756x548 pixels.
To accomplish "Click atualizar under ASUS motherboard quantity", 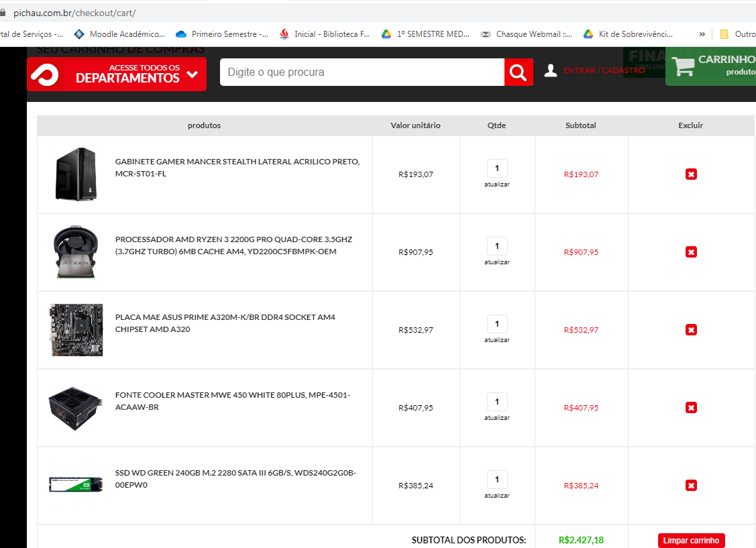I will 497,340.
